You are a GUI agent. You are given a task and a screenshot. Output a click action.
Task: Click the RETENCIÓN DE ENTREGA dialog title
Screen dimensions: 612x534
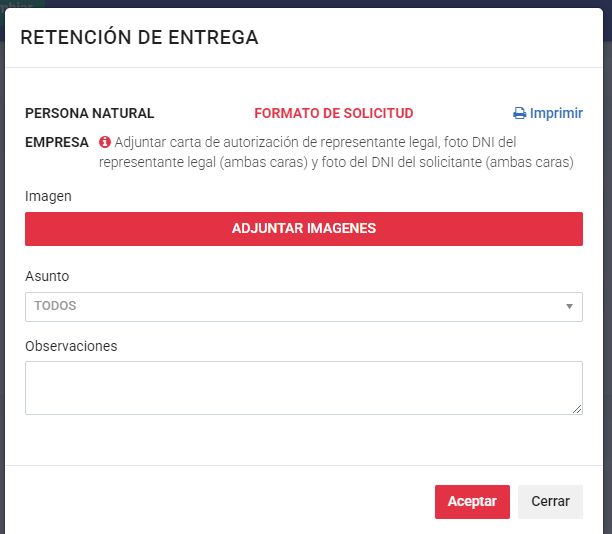coord(139,38)
